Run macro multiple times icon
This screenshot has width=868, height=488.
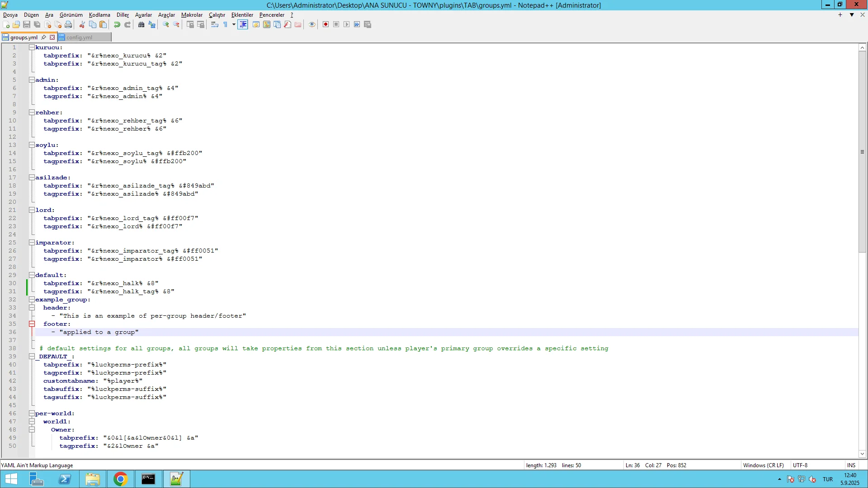[x=357, y=24]
